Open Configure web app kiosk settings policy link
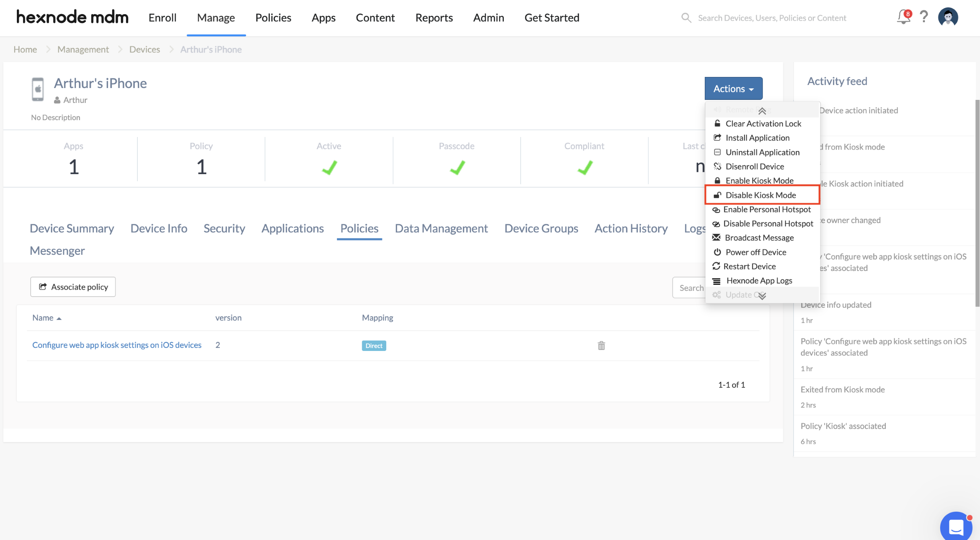Image resolution: width=980 pixels, height=540 pixels. click(x=117, y=345)
